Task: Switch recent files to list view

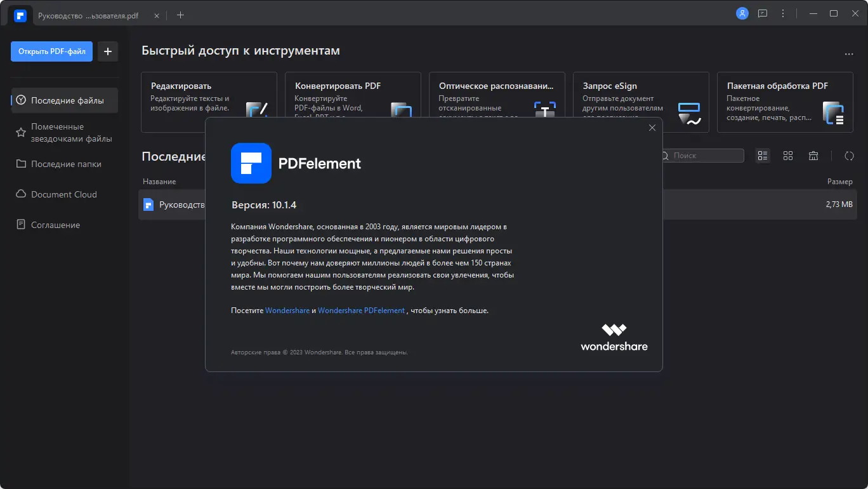Action: click(763, 156)
